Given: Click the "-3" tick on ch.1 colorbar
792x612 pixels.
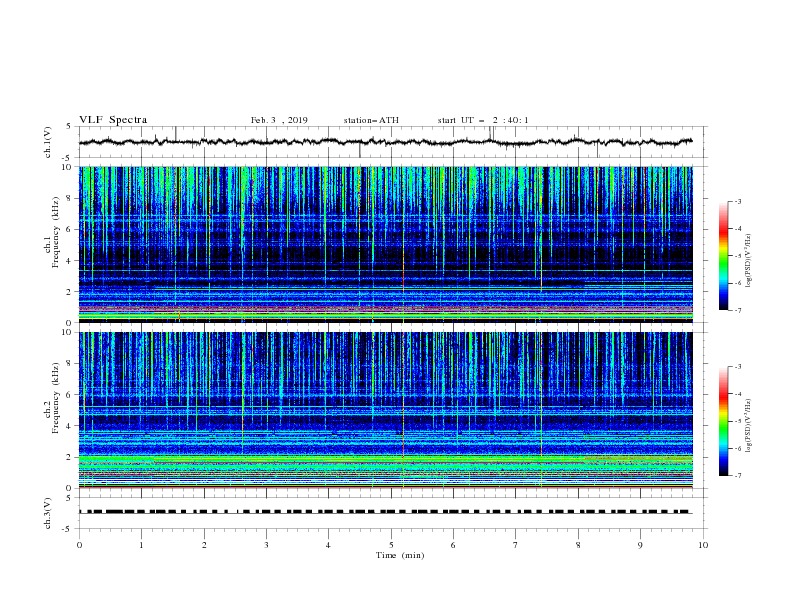Looking at the screenshot, I should tap(737, 201).
